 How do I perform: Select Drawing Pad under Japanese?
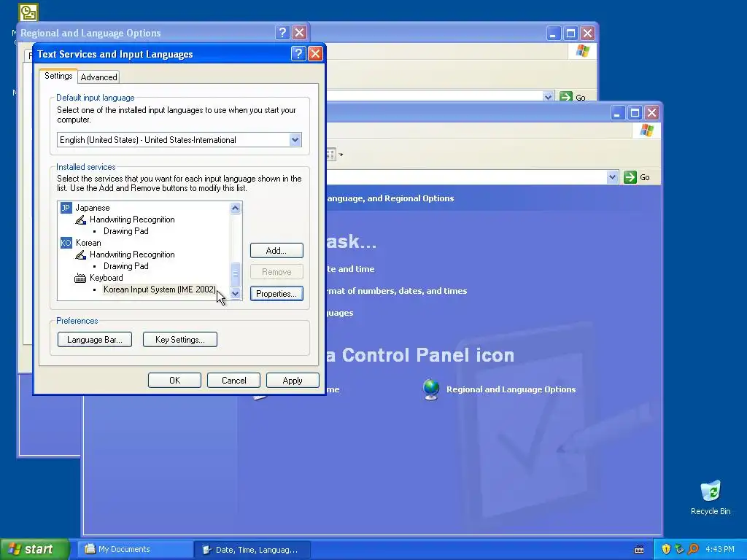point(126,231)
